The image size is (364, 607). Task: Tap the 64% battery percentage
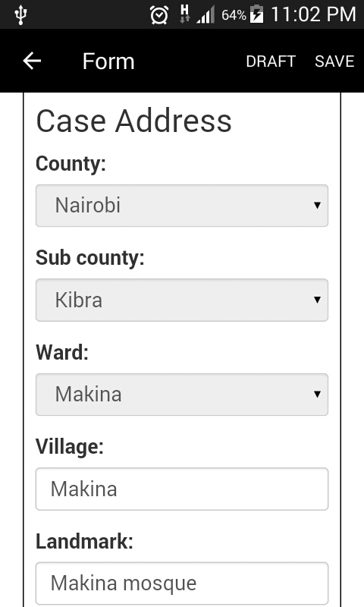234,15
